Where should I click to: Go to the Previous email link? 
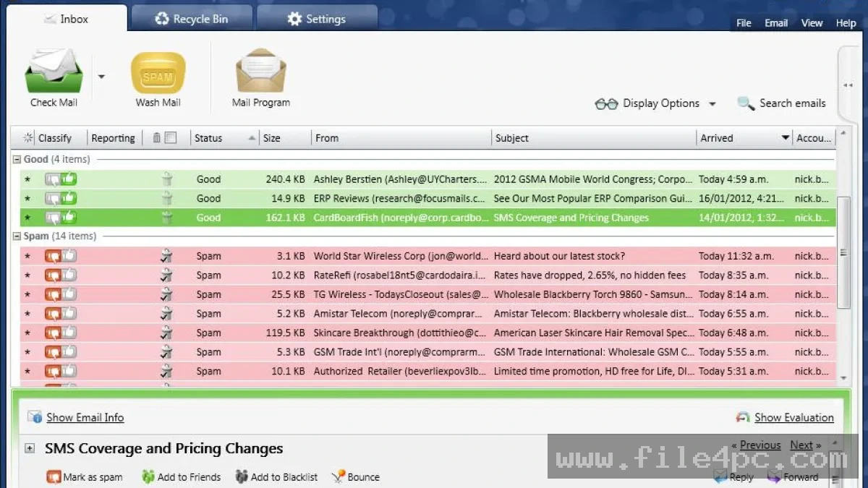(x=759, y=445)
